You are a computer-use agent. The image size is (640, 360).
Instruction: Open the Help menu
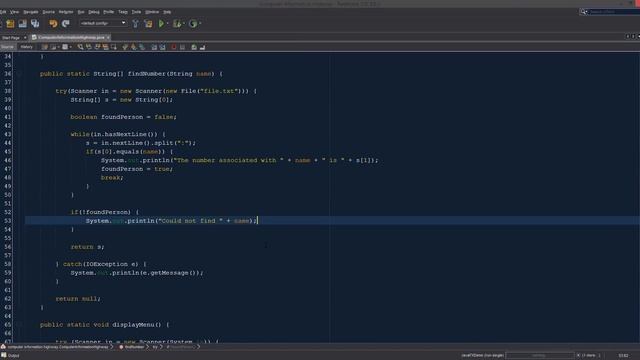coord(167,12)
